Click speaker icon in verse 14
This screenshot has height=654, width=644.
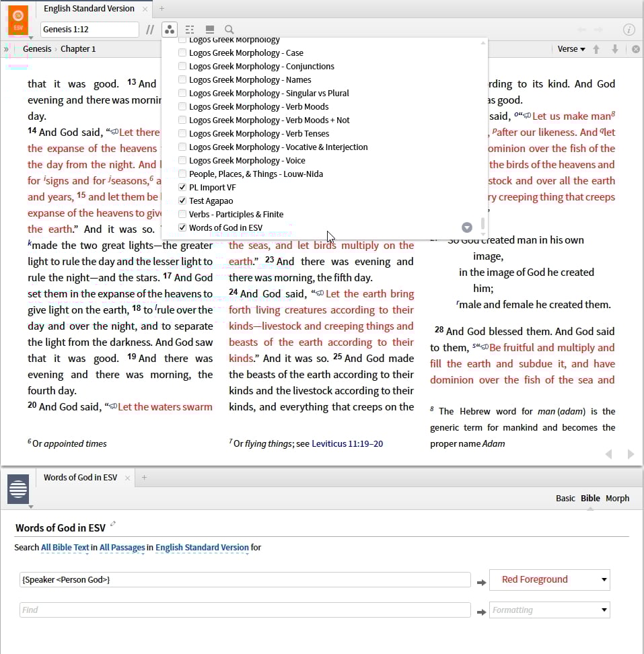114,132
